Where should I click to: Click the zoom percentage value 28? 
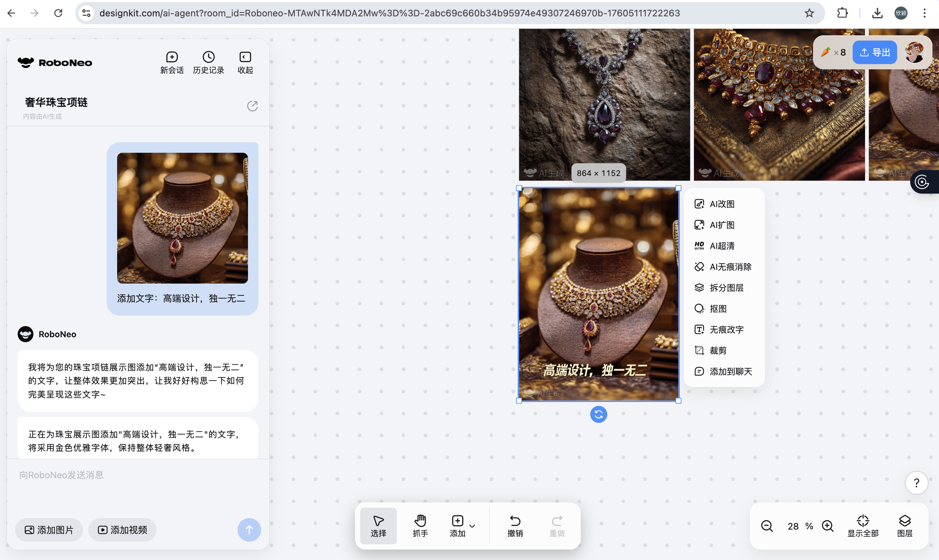(x=793, y=526)
